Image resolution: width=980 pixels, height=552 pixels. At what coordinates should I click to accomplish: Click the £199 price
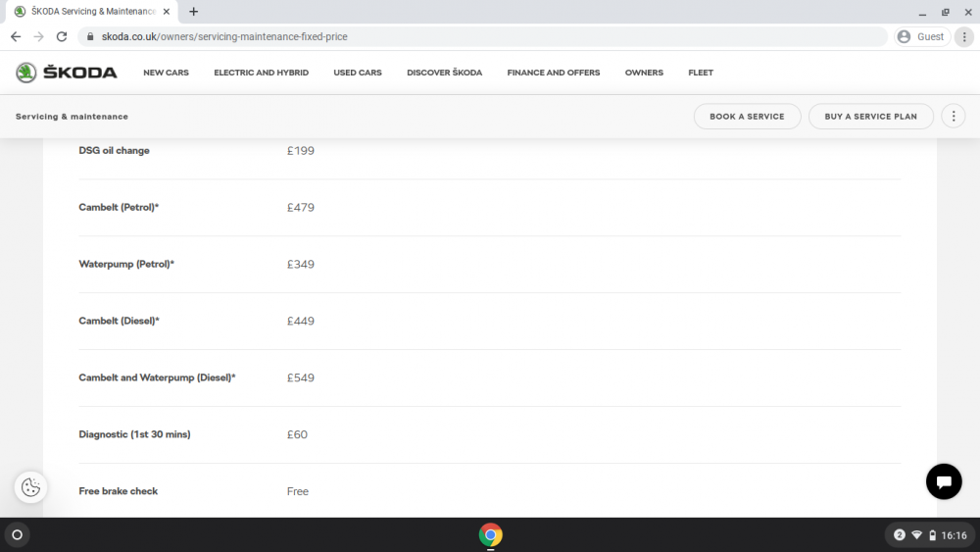[301, 151]
